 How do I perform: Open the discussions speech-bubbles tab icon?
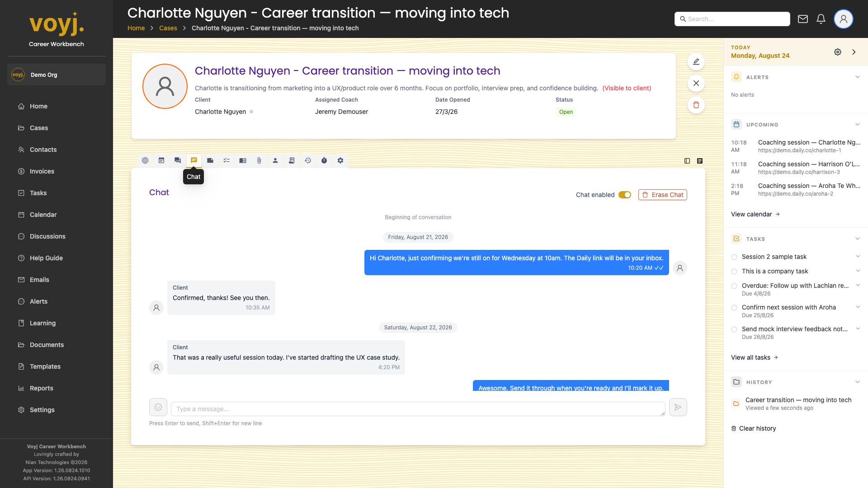coord(178,160)
